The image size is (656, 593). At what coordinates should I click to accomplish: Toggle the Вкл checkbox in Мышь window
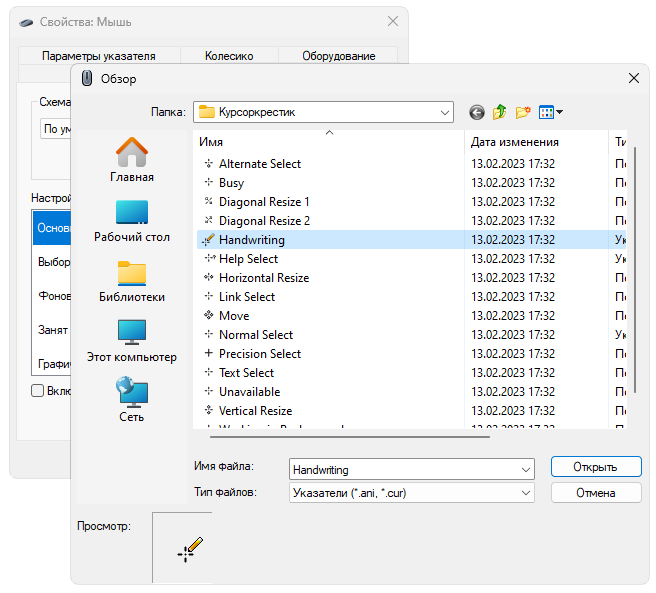[x=38, y=390]
